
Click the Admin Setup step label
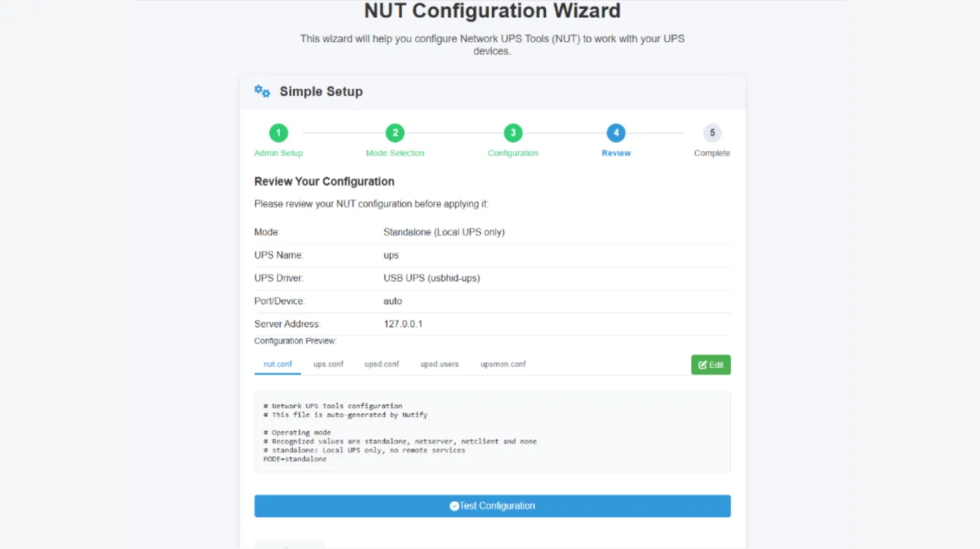(278, 153)
